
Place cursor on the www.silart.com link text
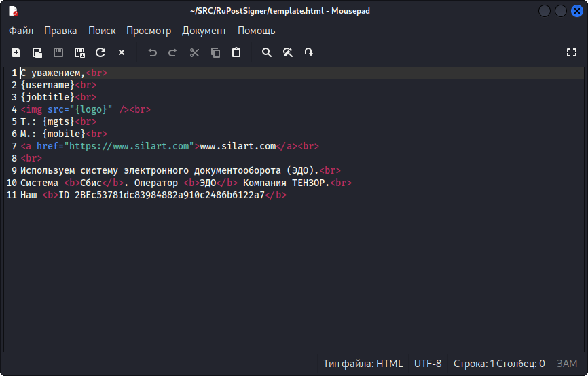click(x=237, y=146)
